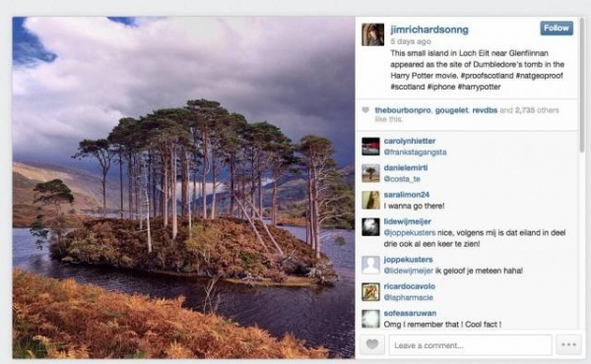Click the comments panel scrollbar
591x364 pixels.
pos(583,85)
